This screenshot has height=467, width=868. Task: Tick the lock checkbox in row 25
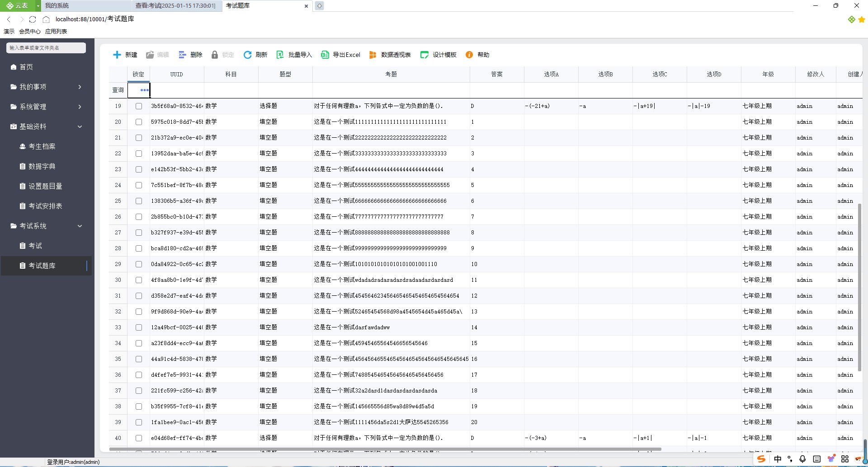139,201
